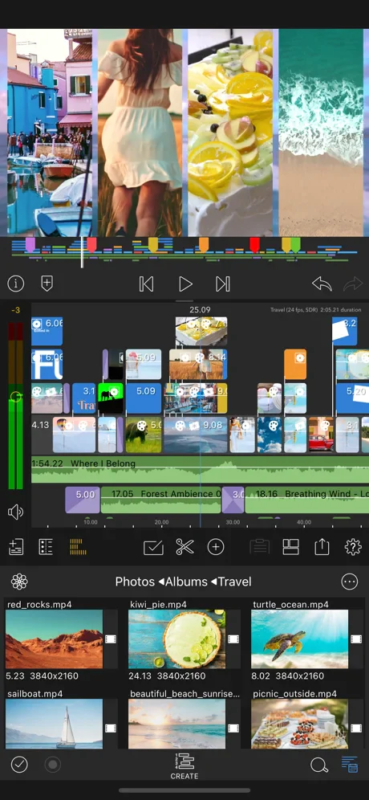Open the more options ellipsis menu

tap(350, 582)
